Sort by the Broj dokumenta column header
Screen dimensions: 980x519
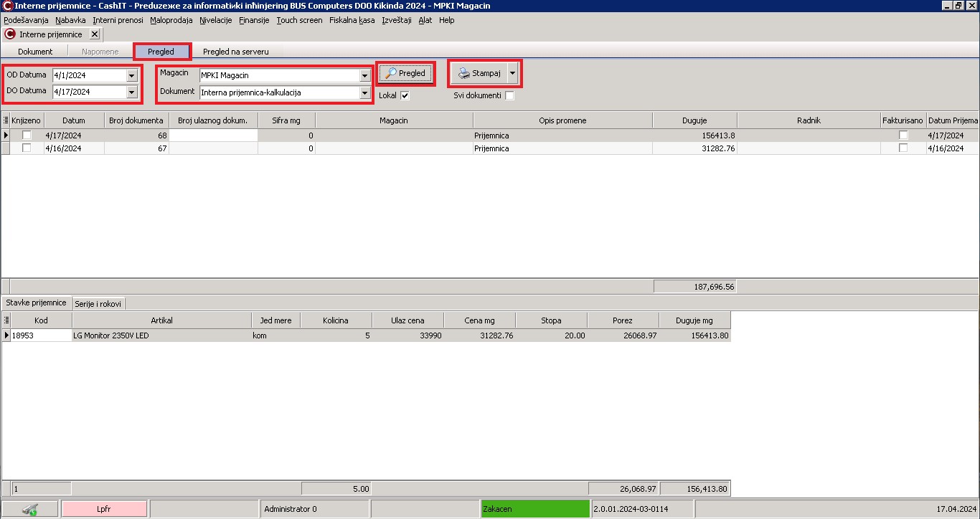pos(136,120)
